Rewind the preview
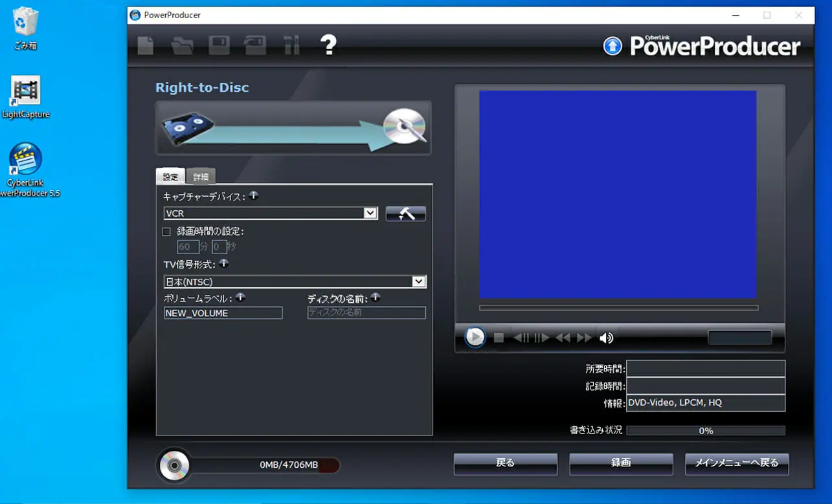The height and width of the screenshot is (504, 832). click(563, 338)
